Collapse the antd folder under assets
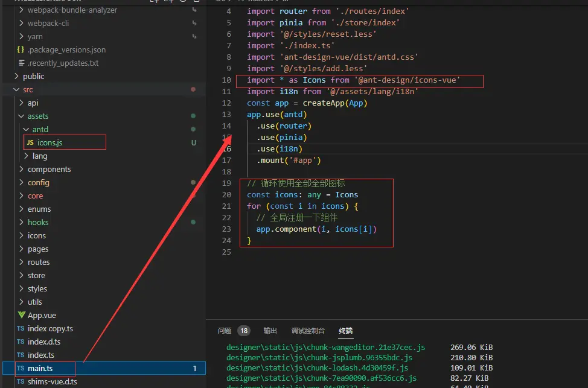Screen dimensions: 588x388 pos(25,130)
